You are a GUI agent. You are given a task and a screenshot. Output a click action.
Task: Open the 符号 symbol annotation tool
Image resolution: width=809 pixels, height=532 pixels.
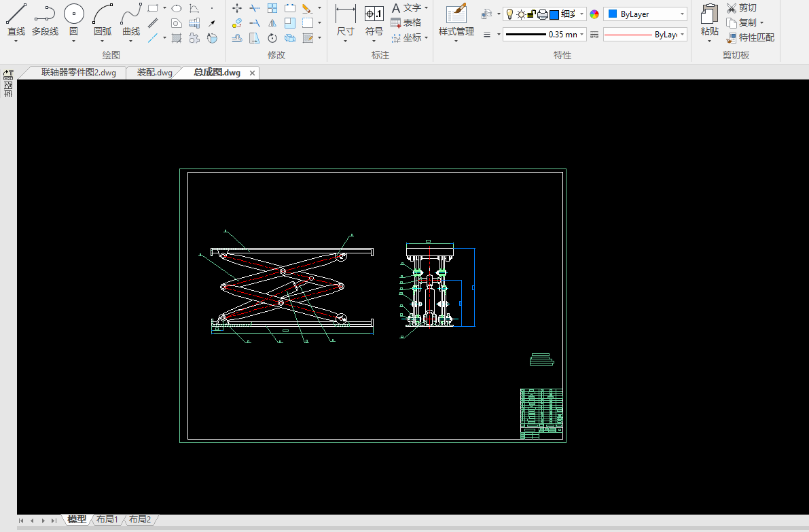click(x=374, y=14)
